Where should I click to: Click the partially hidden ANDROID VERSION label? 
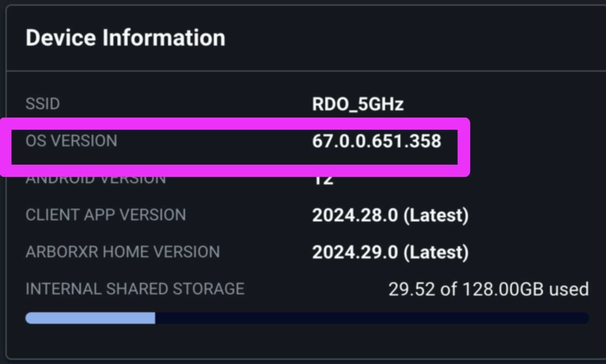point(96,180)
